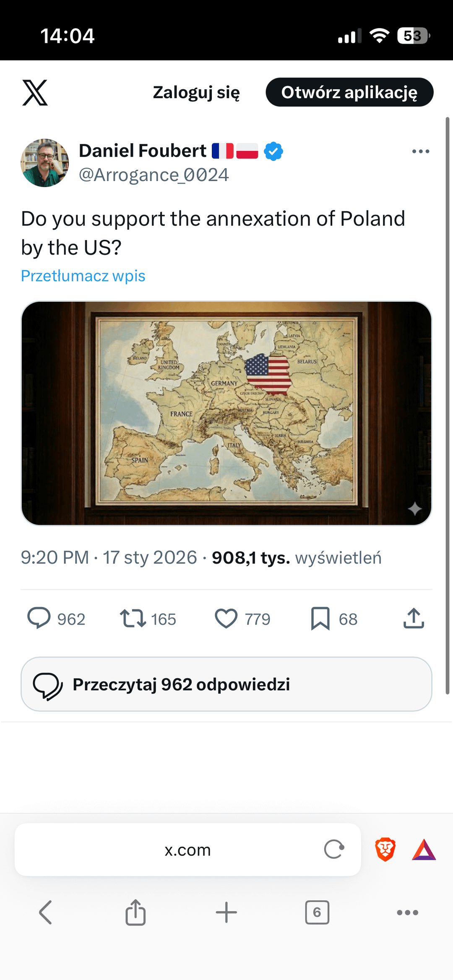The image size is (453, 980).
Task: Open a new tab with plus icon
Action: [x=226, y=912]
